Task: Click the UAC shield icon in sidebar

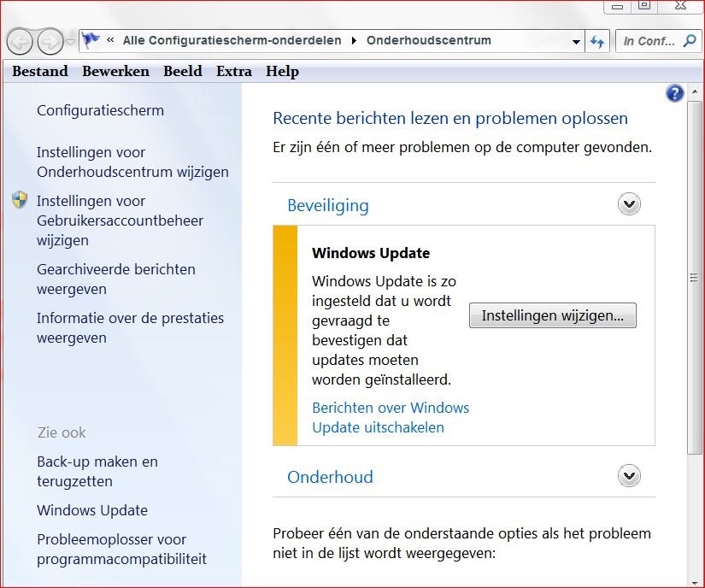Action: tap(21, 201)
